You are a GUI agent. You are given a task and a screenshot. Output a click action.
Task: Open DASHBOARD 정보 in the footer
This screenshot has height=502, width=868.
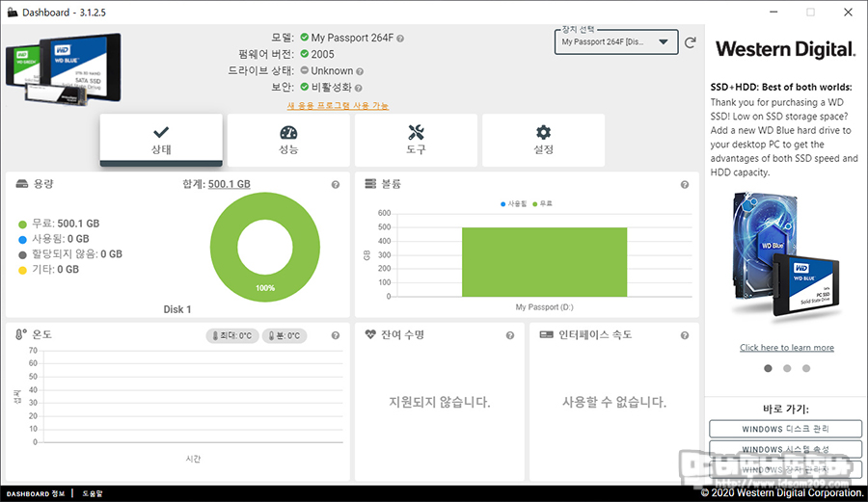pyautogui.click(x=36, y=493)
